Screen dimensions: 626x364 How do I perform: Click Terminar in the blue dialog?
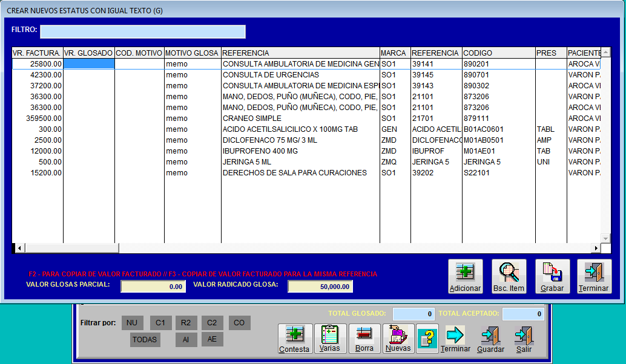(594, 276)
